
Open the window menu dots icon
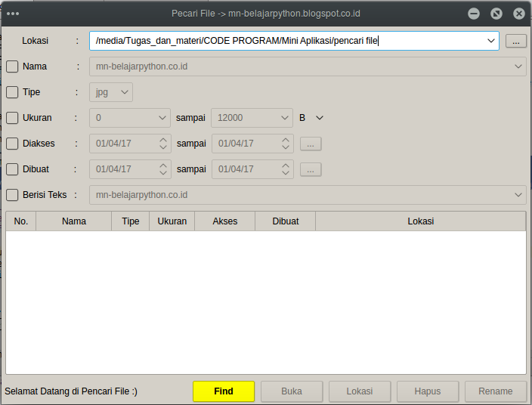pos(13,14)
